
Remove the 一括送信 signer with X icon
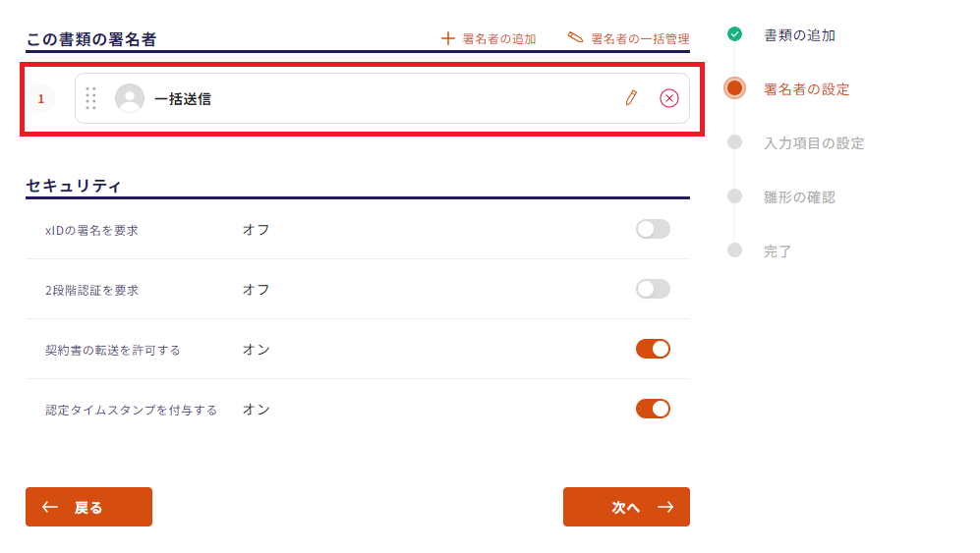click(x=669, y=98)
